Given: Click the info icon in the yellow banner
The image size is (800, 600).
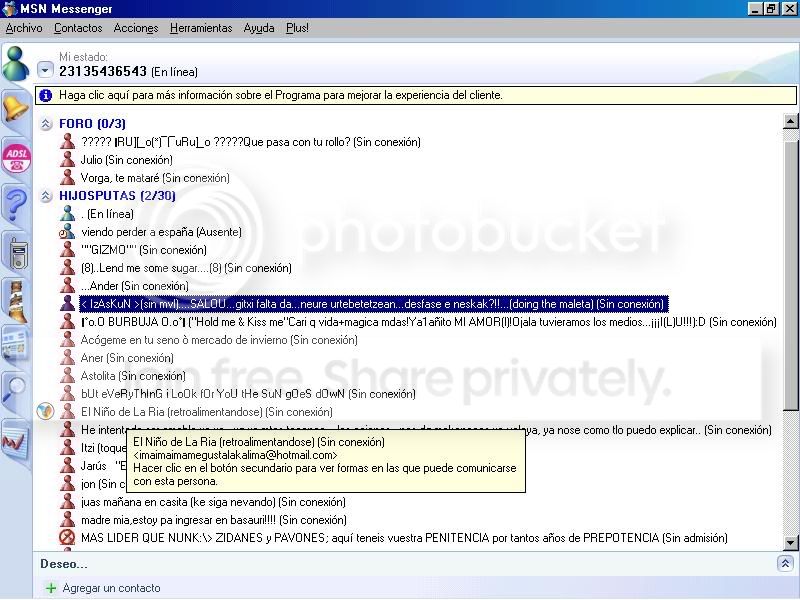Looking at the screenshot, I should (x=45, y=95).
